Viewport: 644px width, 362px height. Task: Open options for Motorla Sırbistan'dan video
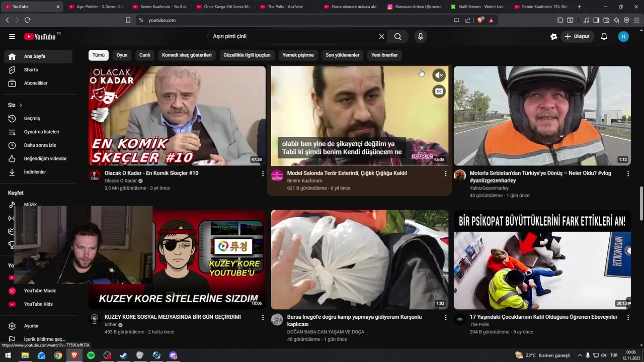point(628,173)
